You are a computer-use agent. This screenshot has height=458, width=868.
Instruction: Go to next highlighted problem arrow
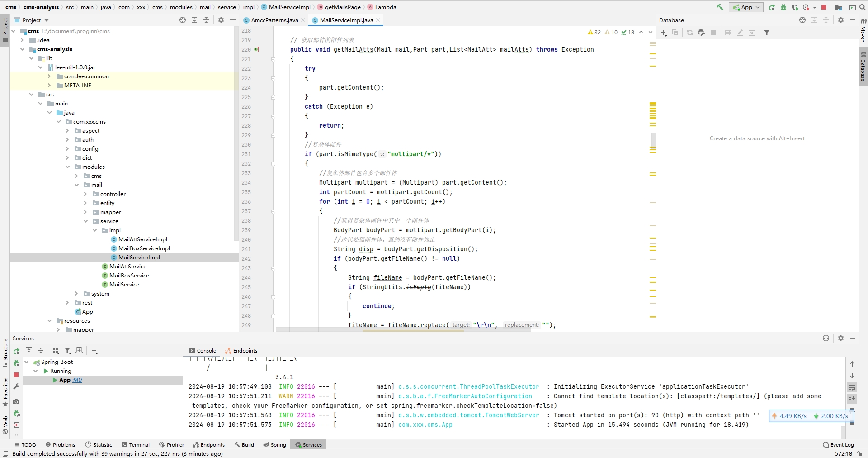coord(651,33)
